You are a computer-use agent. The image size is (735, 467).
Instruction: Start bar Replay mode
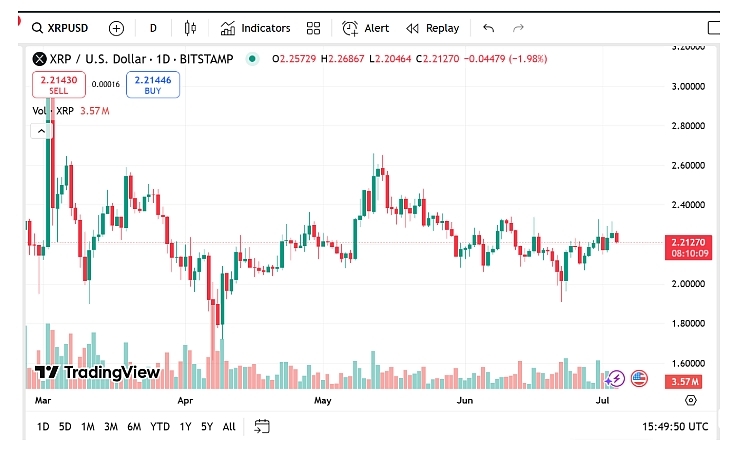(432, 28)
